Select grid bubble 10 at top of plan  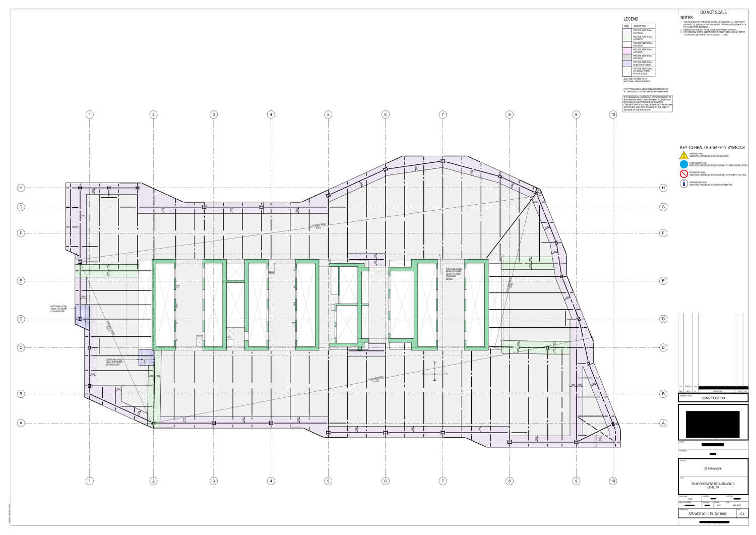(x=613, y=114)
